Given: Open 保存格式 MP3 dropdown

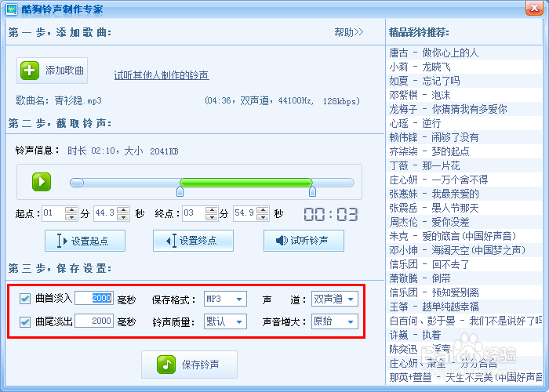Looking at the screenshot, I should coord(225,299).
